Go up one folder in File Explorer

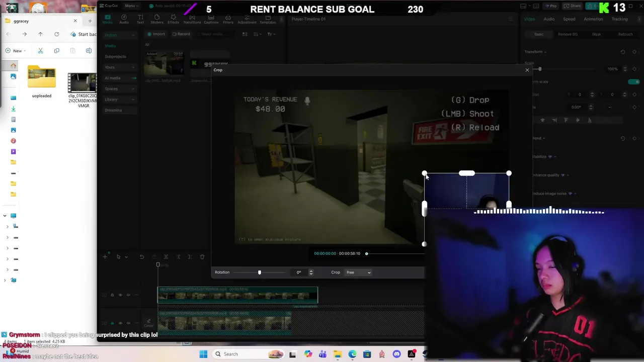point(40,34)
